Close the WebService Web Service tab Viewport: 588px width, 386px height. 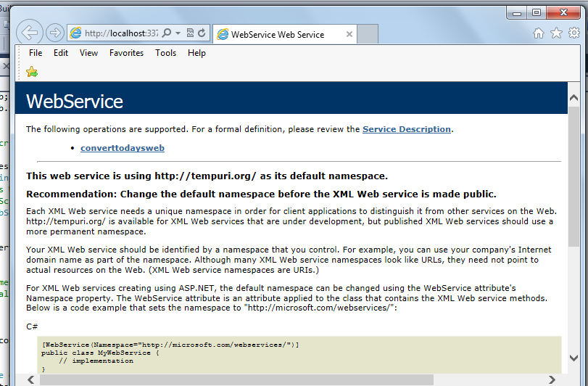click(349, 34)
